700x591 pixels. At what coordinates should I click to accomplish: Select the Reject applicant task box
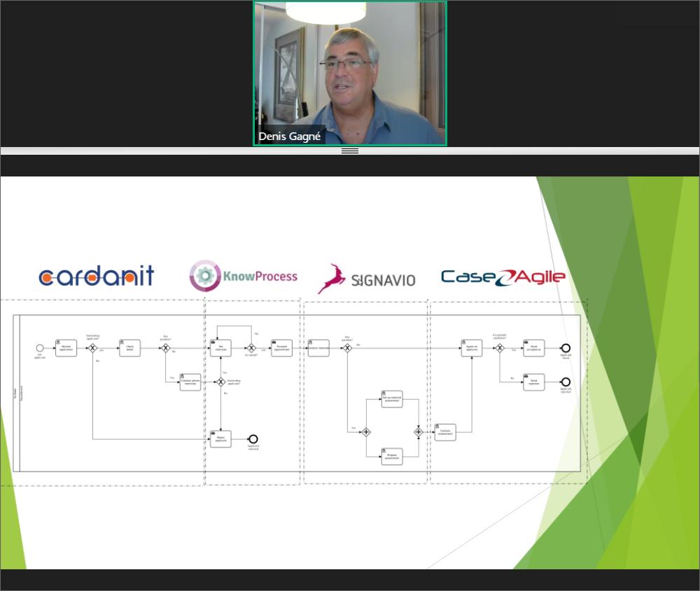click(x=220, y=439)
